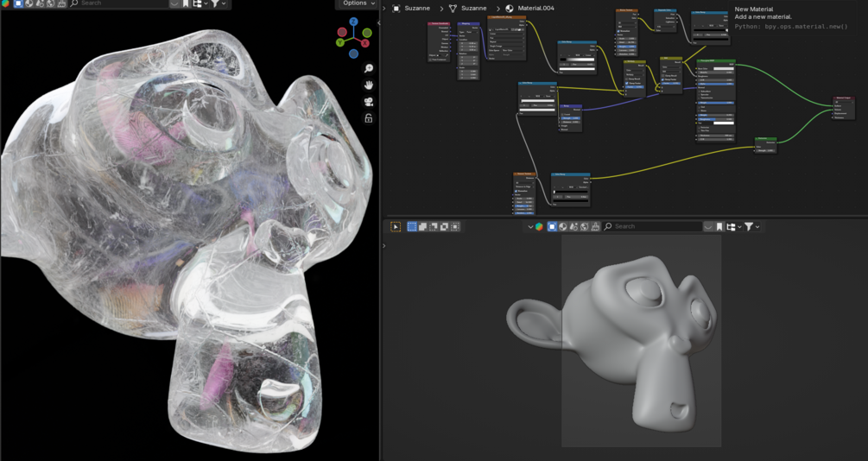Select the Separate Color node header
The height and width of the screenshot is (461, 868).
click(665, 10)
